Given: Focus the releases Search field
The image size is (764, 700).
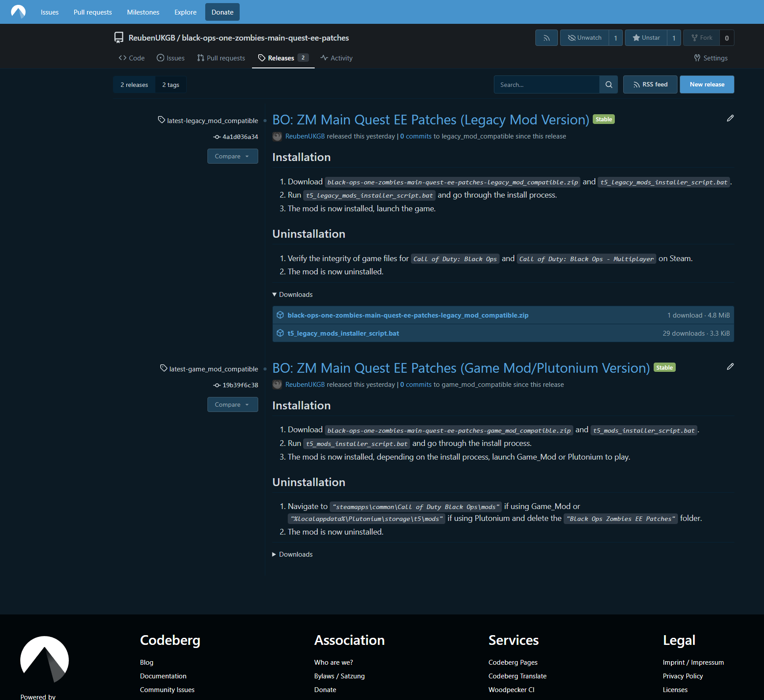Looking at the screenshot, I should (546, 85).
